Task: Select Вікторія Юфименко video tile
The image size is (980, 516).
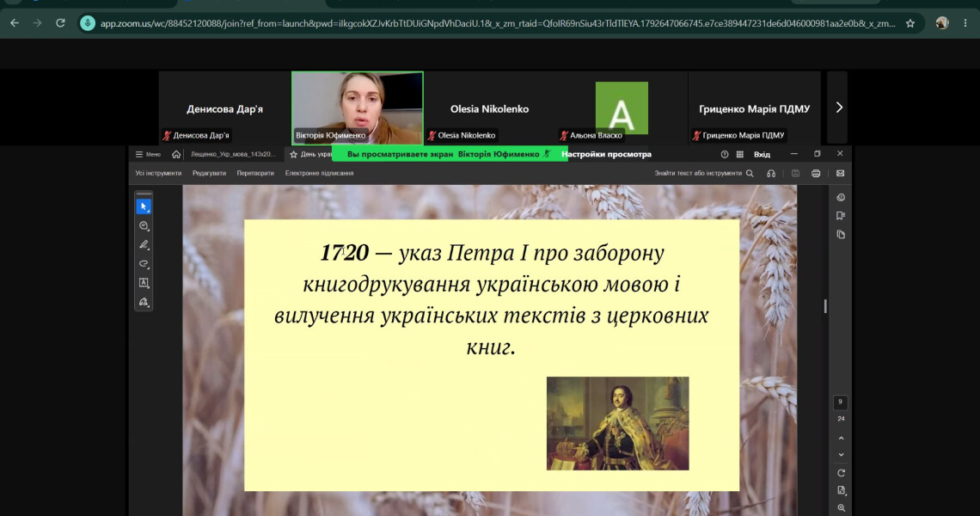Action: pos(358,108)
